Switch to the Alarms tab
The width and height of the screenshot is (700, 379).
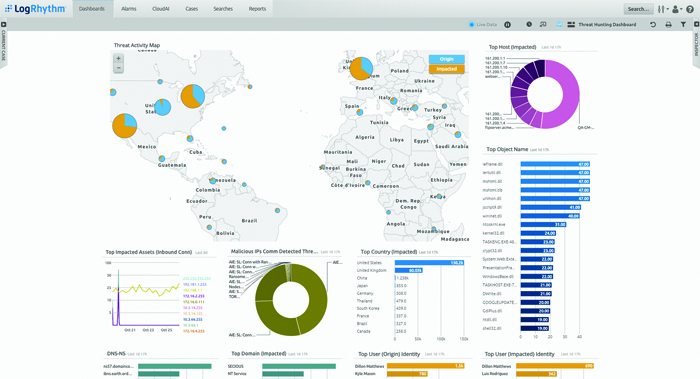pos(129,9)
